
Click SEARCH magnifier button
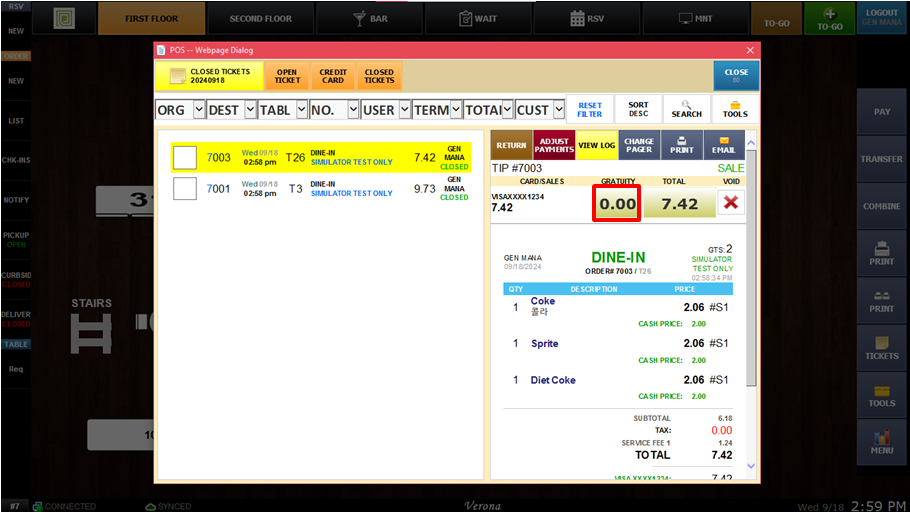click(687, 109)
